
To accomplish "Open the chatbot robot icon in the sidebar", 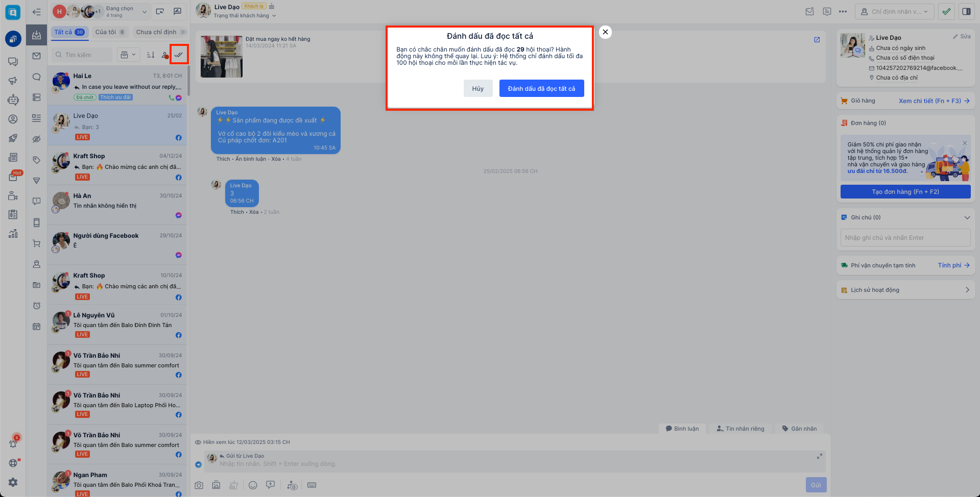I will pos(13,100).
